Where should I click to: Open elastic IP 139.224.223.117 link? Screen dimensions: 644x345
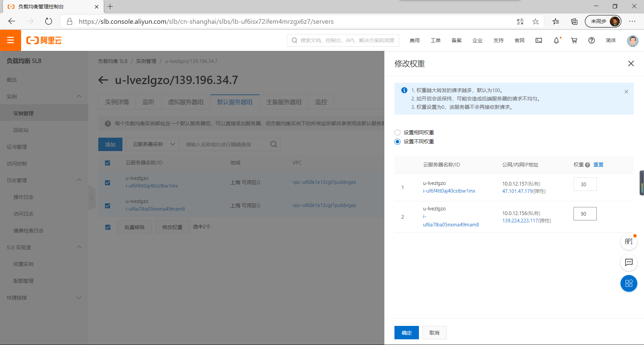pos(520,221)
